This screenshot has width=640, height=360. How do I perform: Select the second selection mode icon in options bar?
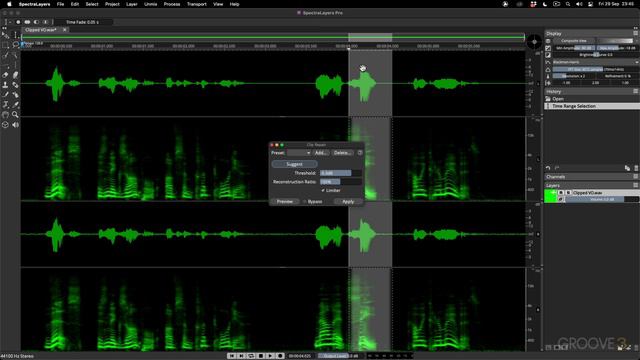coord(27,22)
